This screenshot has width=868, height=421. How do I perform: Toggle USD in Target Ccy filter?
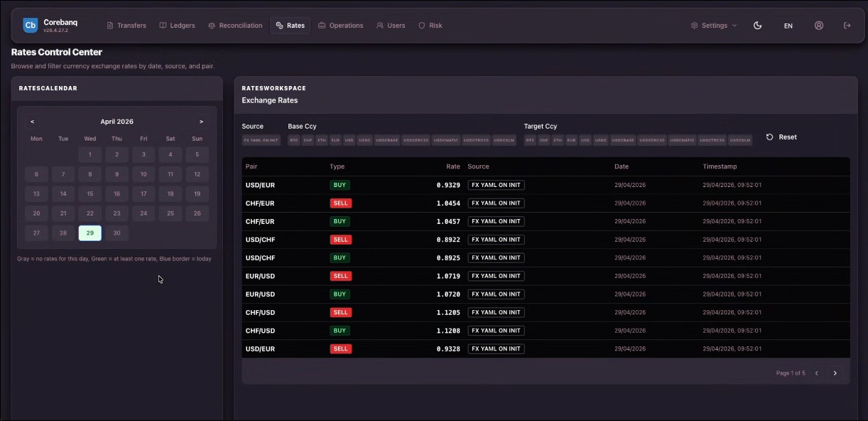click(x=585, y=140)
